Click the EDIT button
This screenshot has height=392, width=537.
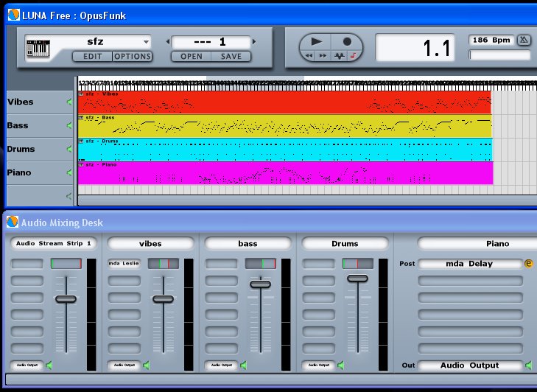(93, 57)
